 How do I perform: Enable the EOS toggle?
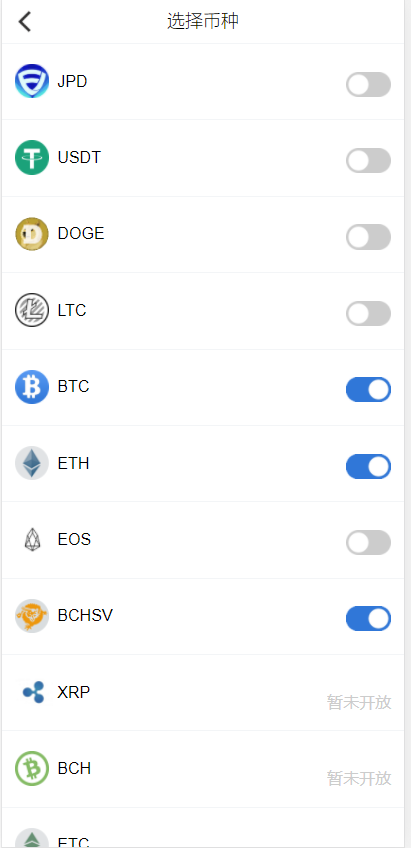click(x=368, y=542)
